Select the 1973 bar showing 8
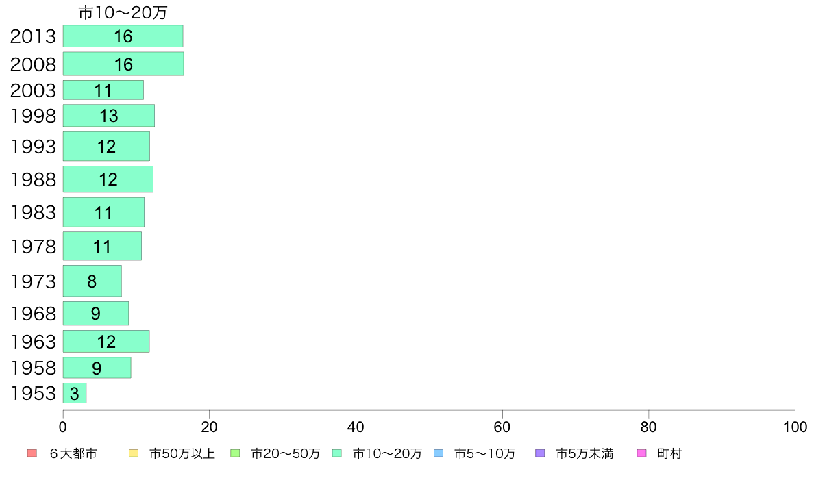 pos(92,281)
